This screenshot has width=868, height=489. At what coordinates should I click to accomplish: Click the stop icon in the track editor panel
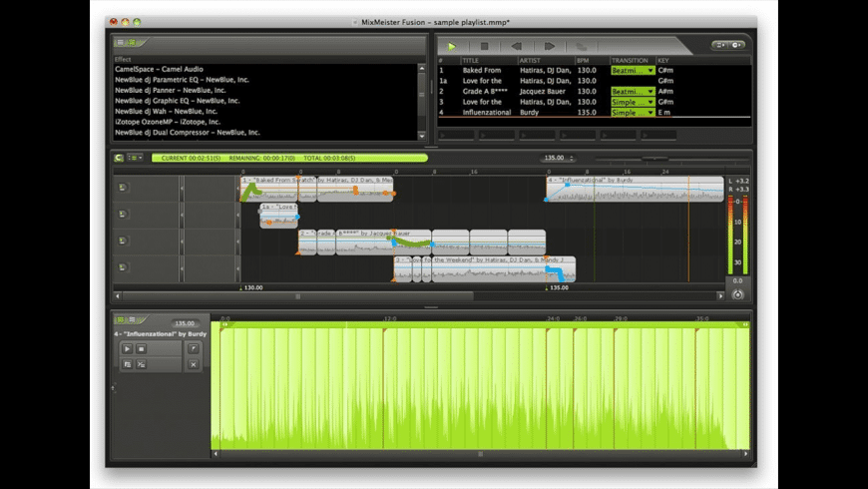pos(142,348)
